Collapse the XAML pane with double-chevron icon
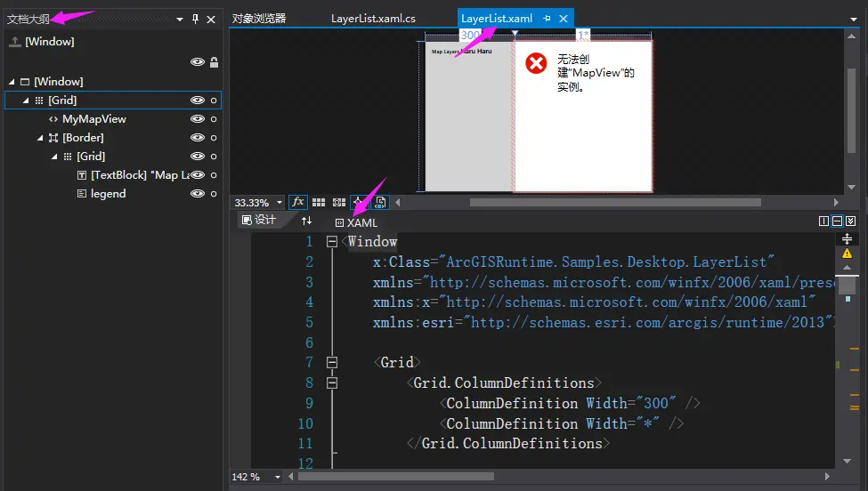The height and width of the screenshot is (491, 868). [851, 221]
